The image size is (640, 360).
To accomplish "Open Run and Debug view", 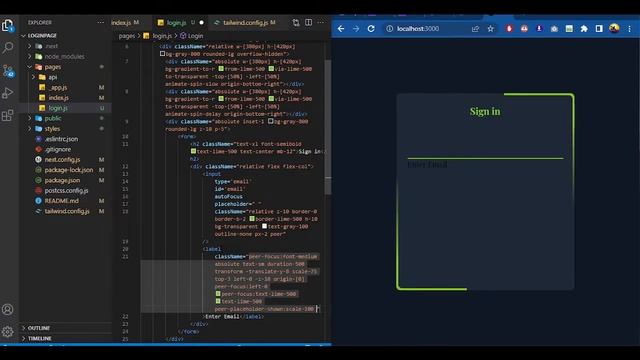I will click(x=8, y=93).
